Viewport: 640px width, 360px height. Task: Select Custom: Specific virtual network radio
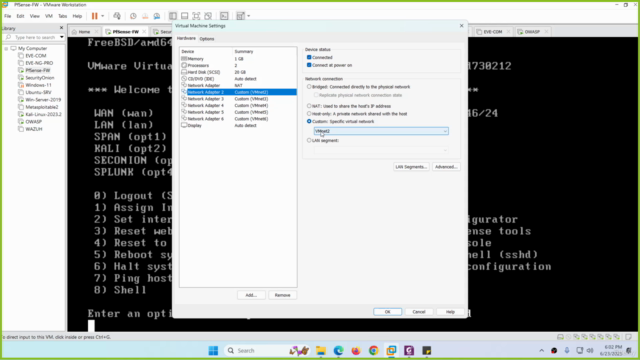(309, 121)
